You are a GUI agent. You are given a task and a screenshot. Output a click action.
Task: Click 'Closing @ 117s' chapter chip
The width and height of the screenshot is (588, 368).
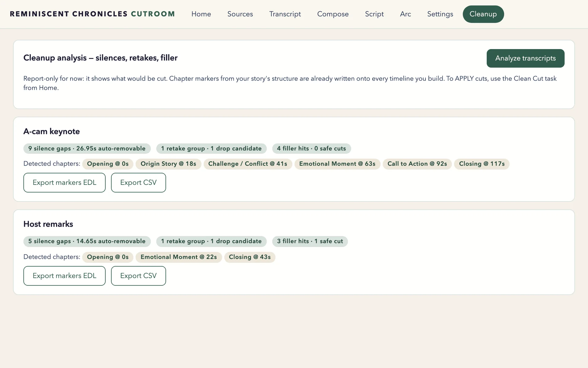(482, 164)
